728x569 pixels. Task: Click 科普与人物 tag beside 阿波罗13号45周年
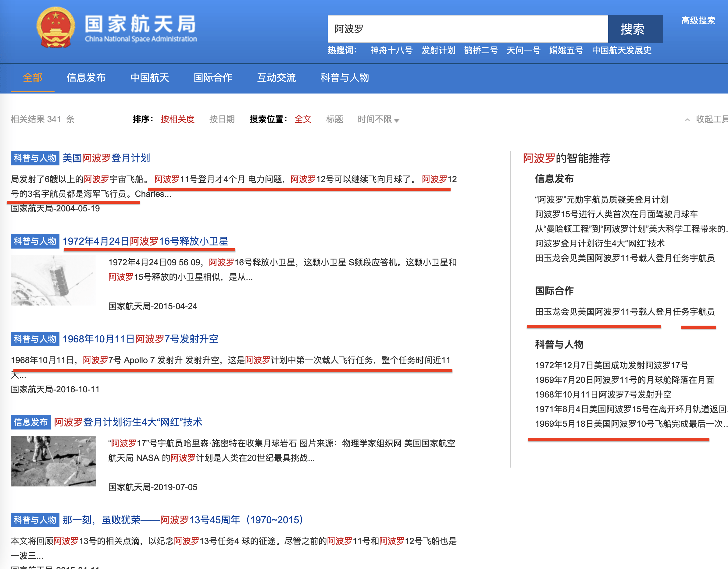pyautogui.click(x=35, y=520)
